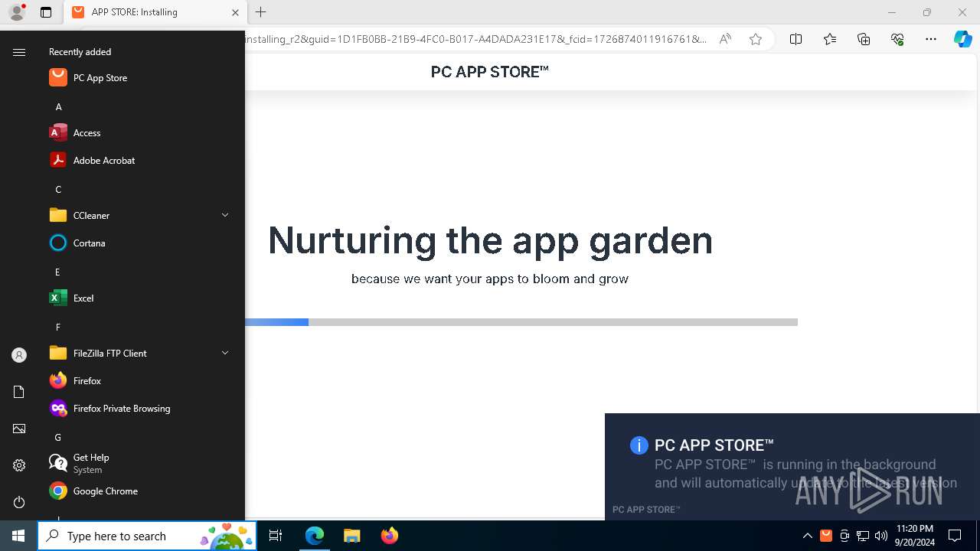980x551 pixels.
Task: Open File Explorer from taskbar
Action: click(x=352, y=536)
